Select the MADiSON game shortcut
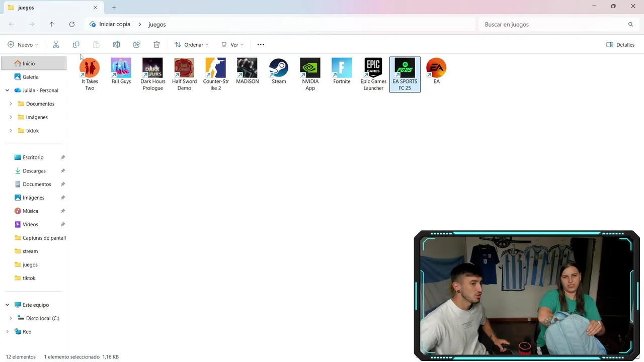This screenshot has height=362, width=644. [x=247, y=71]
